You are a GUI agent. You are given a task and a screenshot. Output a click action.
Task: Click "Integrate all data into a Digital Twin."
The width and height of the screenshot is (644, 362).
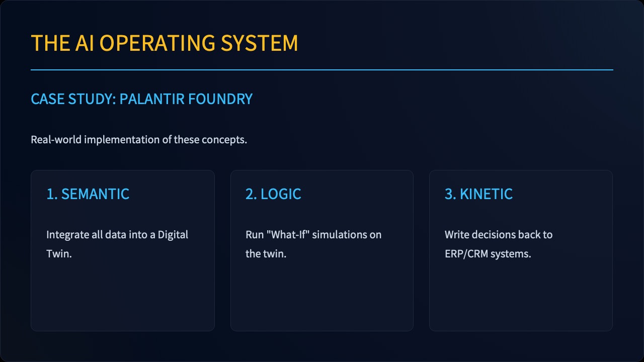coord(117,244)
